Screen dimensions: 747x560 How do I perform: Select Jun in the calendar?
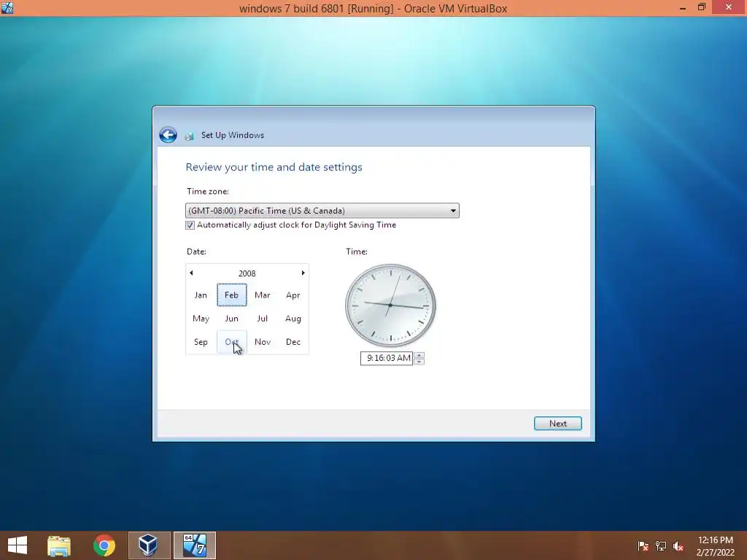tap(231, 319)
